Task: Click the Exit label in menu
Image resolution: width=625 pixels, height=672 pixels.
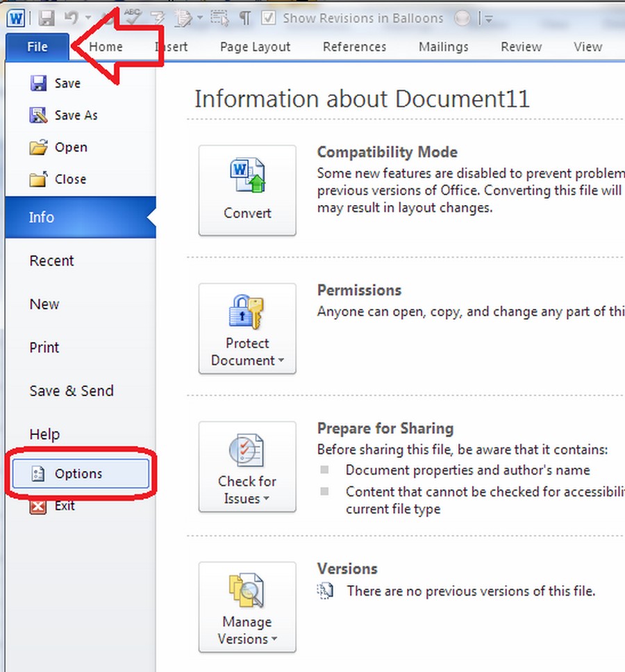Action: click(x=65, y=506)
